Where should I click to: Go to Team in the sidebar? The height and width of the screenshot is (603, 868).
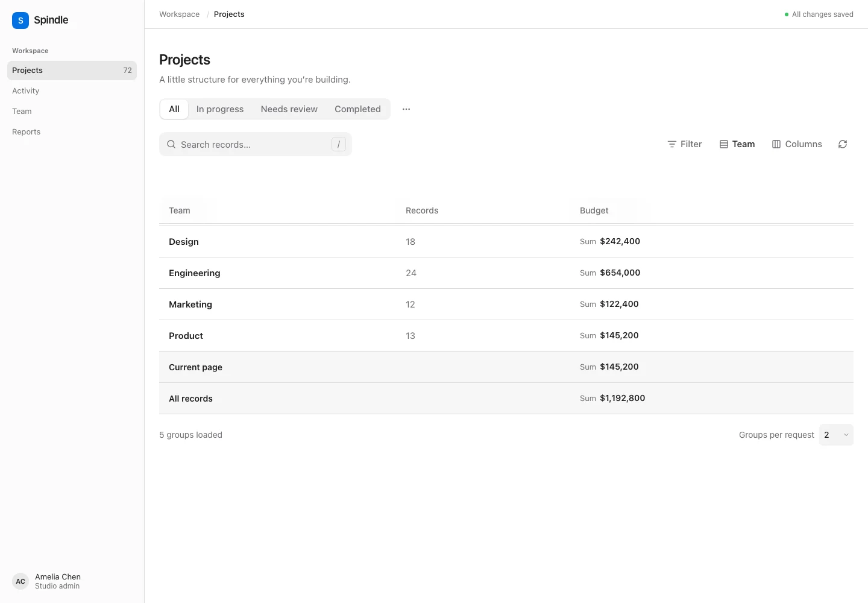(72, 112)
